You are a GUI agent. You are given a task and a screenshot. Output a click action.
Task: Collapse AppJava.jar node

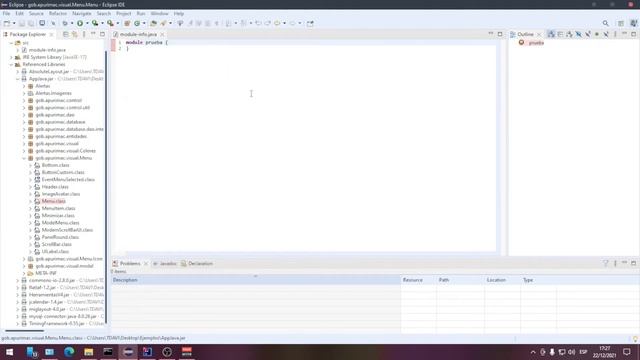18,79
